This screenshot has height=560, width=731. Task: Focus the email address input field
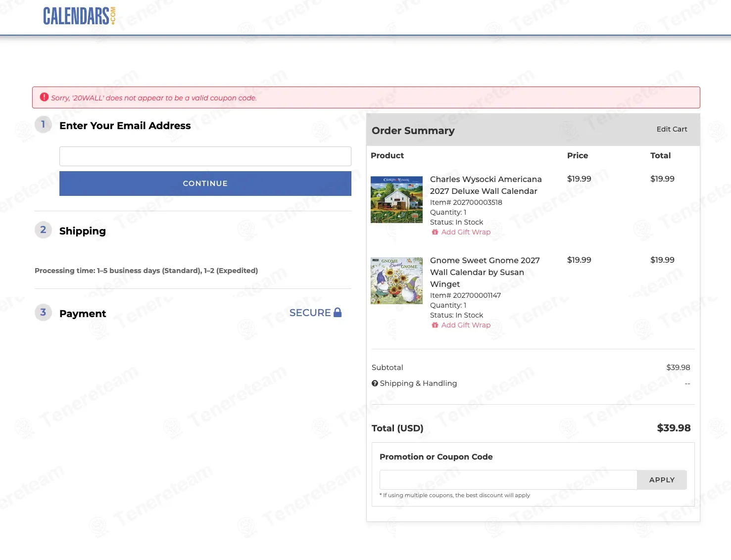pos(205,156)
